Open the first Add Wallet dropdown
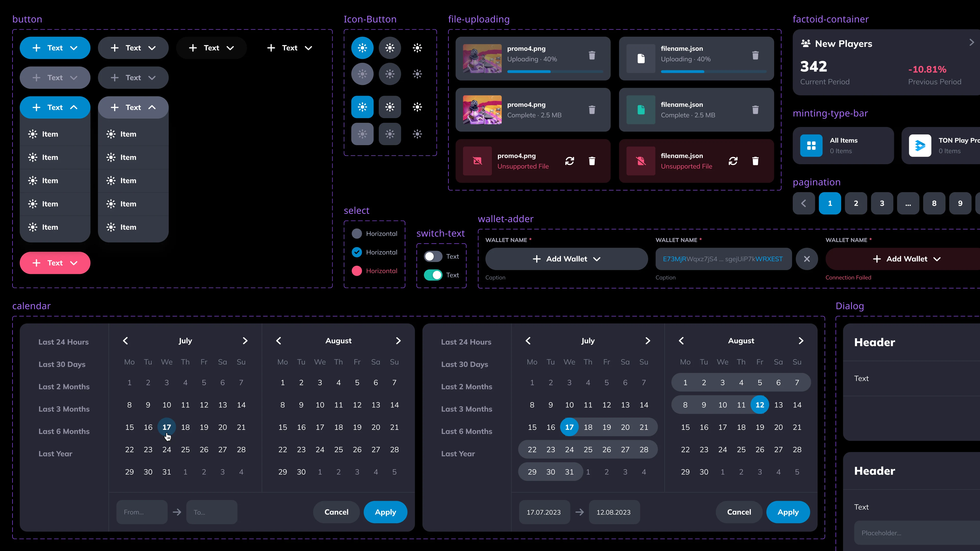 tap(567, 259)
